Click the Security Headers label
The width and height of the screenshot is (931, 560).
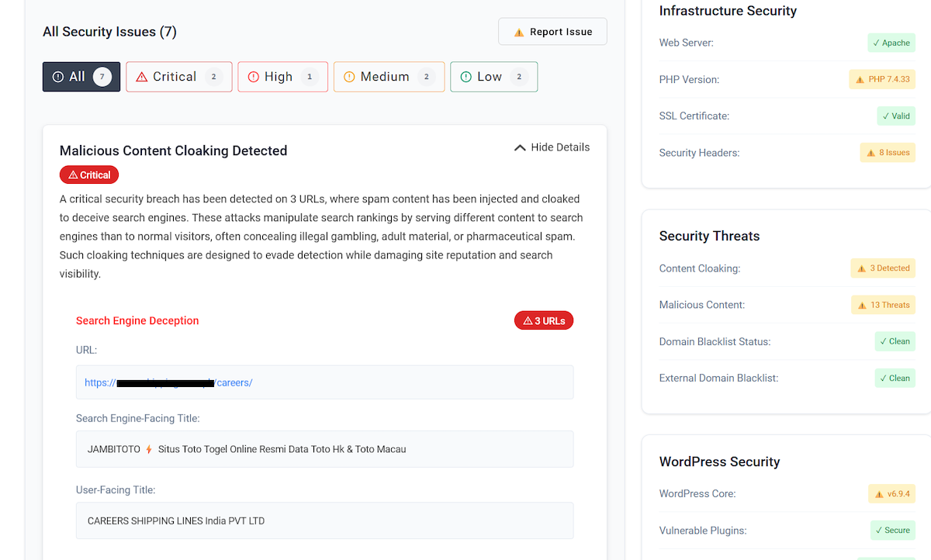(699, 153)
